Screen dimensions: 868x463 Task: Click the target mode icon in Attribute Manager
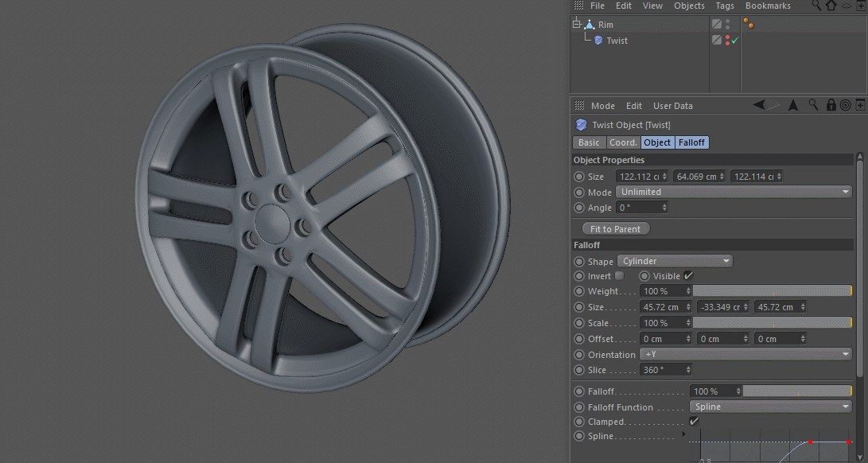(845, 105)
